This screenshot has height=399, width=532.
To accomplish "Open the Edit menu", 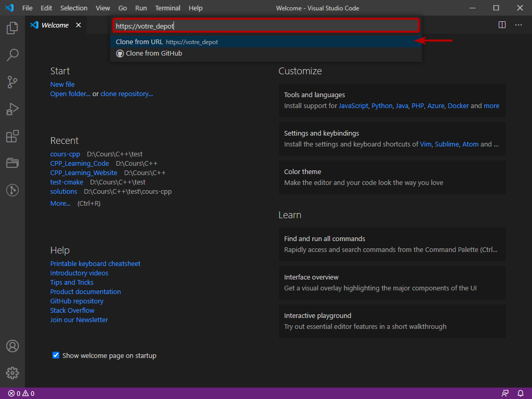I will coord(46,8).
